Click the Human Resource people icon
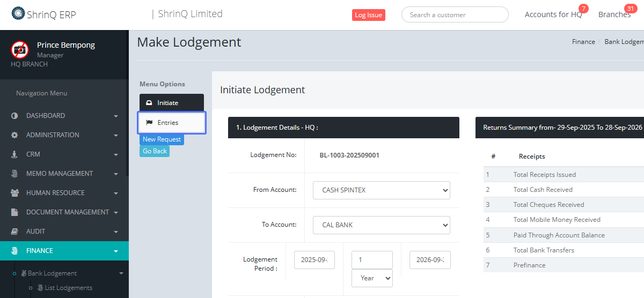 point(14,193)
